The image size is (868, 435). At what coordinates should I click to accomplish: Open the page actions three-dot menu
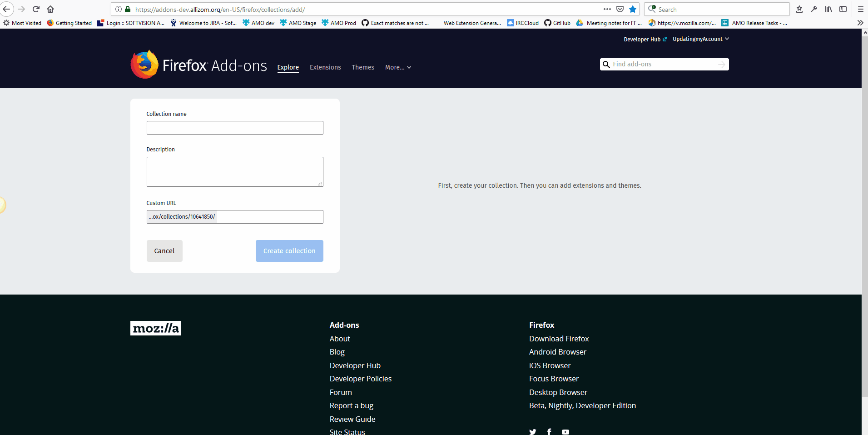pyautogui.click(x=607, y=9)
